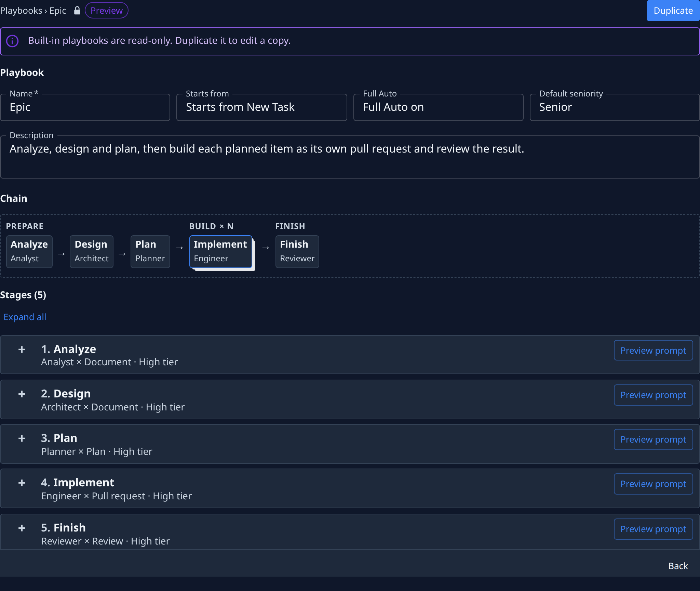Preview prompt for the Design stage
The width and height of the screenshot is (700, 591).
[x=653, y=395]
